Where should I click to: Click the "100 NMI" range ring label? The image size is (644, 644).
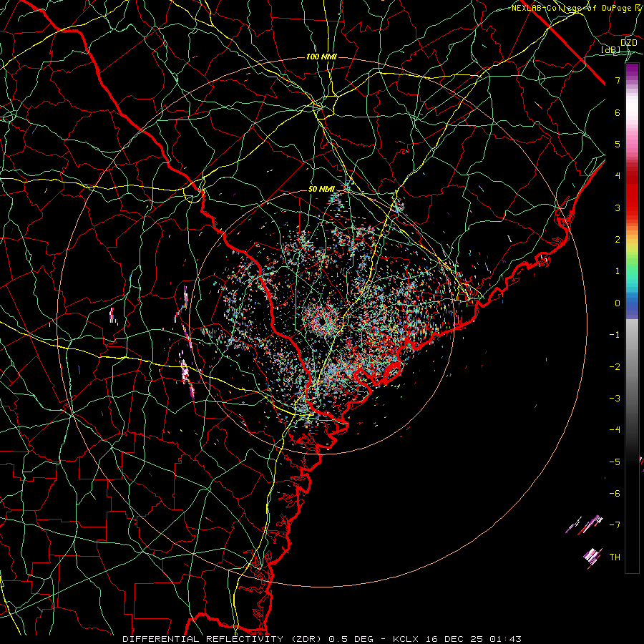[x=321, y=57]
